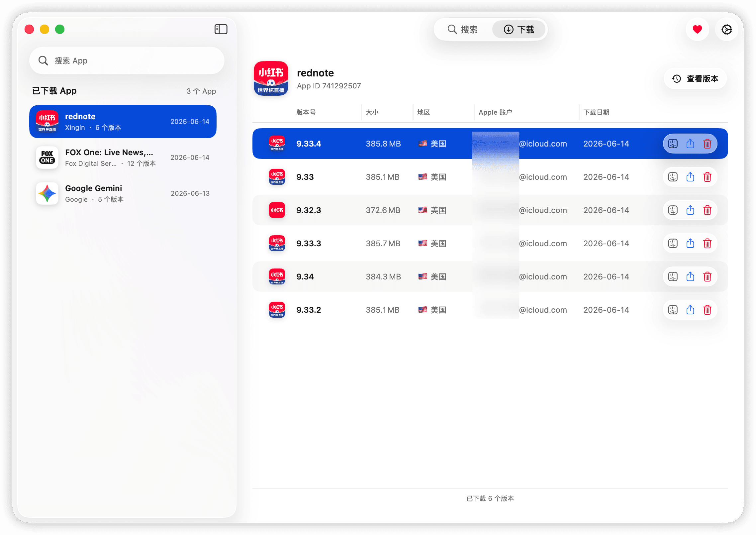Click the rednote app icon thumbnail

tap(271, 78)
